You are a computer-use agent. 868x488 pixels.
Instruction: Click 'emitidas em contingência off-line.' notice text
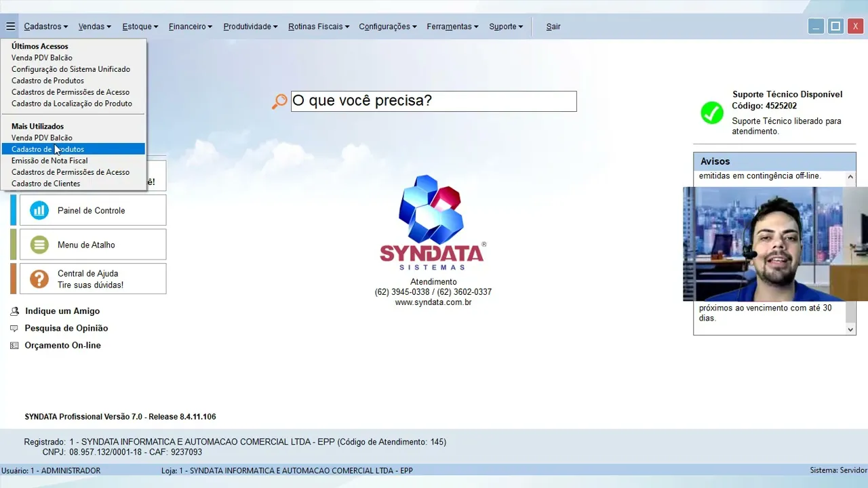pyautogui.click(x=759, y=176)
